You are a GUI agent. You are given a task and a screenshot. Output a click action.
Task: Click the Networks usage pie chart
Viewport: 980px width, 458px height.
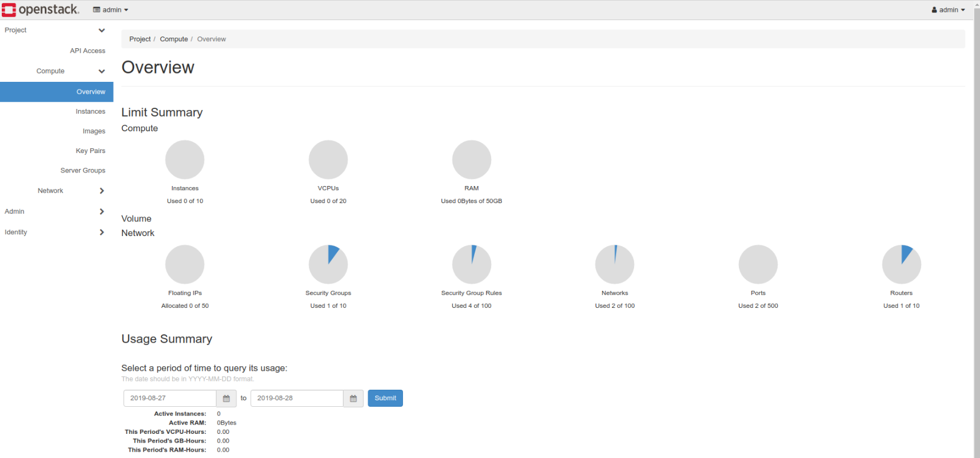[x=615, y=264]
